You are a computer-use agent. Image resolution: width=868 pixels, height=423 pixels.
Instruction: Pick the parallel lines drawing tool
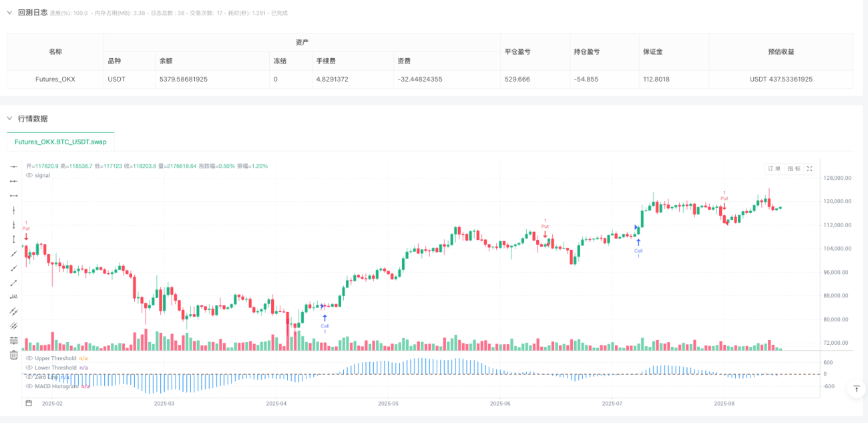point(13,311)
